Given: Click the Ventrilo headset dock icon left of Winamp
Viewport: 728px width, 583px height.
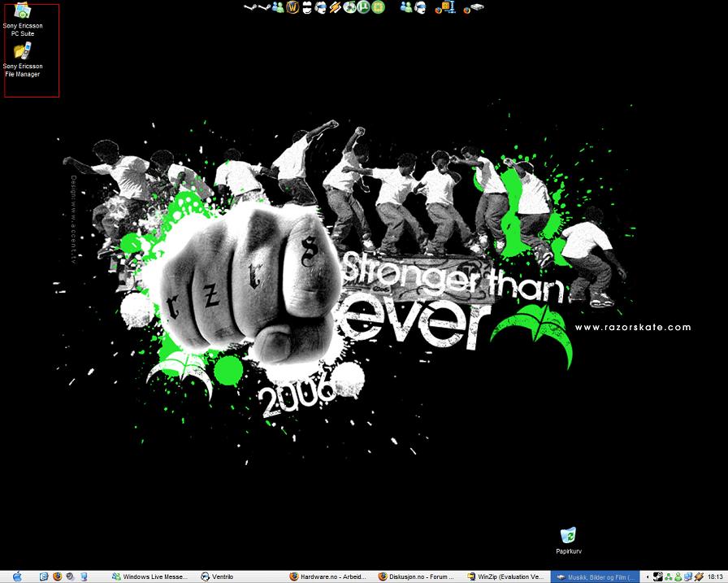Looking at the screenshot, I should [x=321, y=7].
